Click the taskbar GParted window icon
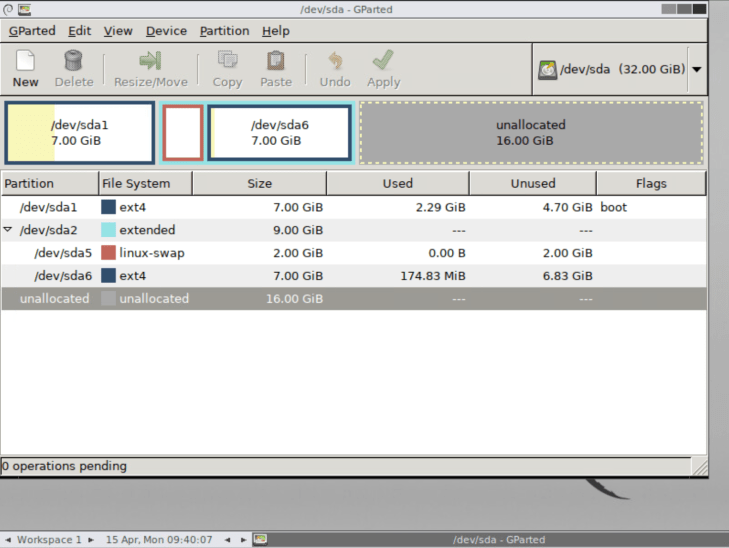The image size is (729, 548). point(260,539)
